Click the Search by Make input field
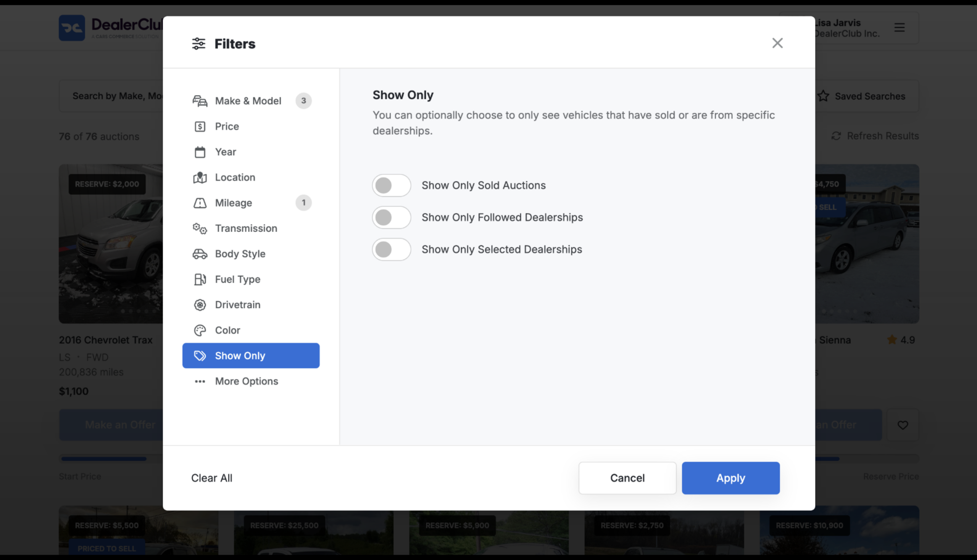 111,96
